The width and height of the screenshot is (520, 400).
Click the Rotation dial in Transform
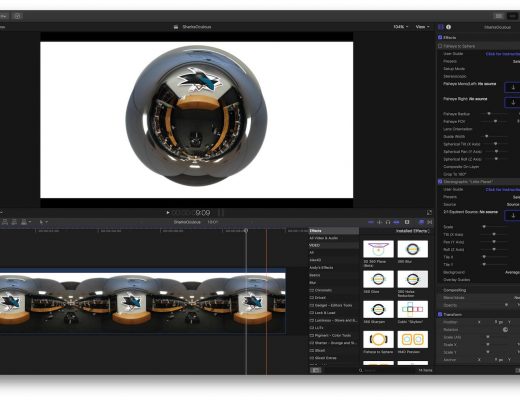[x=505, y=330]
